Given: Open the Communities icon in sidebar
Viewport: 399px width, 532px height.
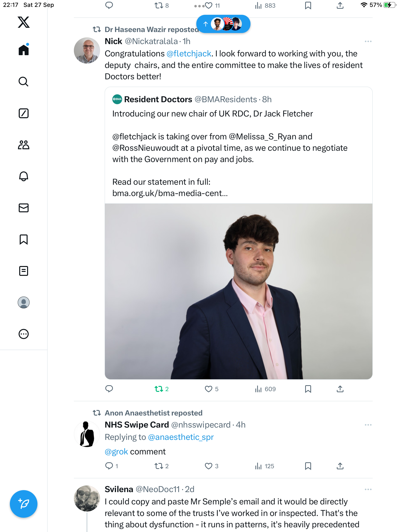Looking at the screenshot, I should tap(24, 145).
